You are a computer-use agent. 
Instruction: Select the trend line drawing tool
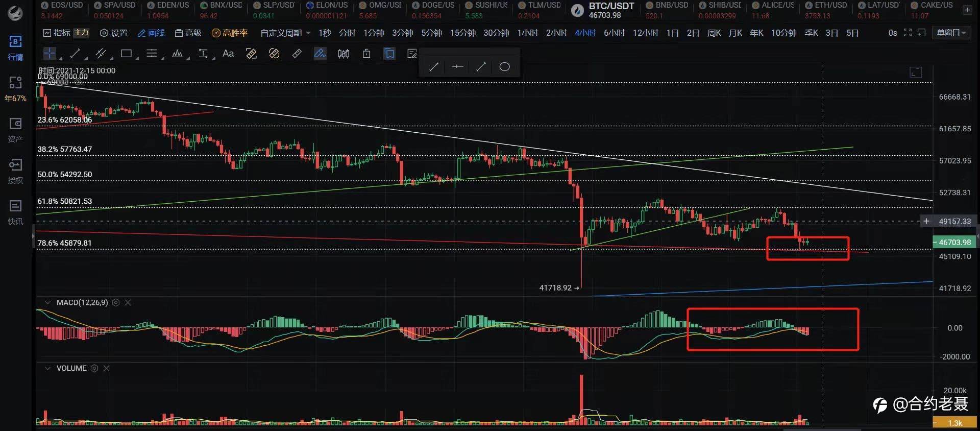tap(75, 53)
